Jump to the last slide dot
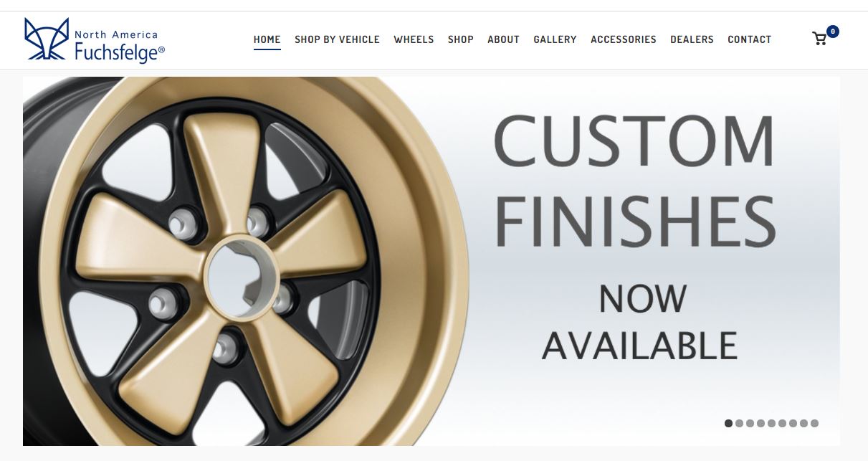Screen dimensions: 868x461 pyautogui.click(x=814, y=424)
